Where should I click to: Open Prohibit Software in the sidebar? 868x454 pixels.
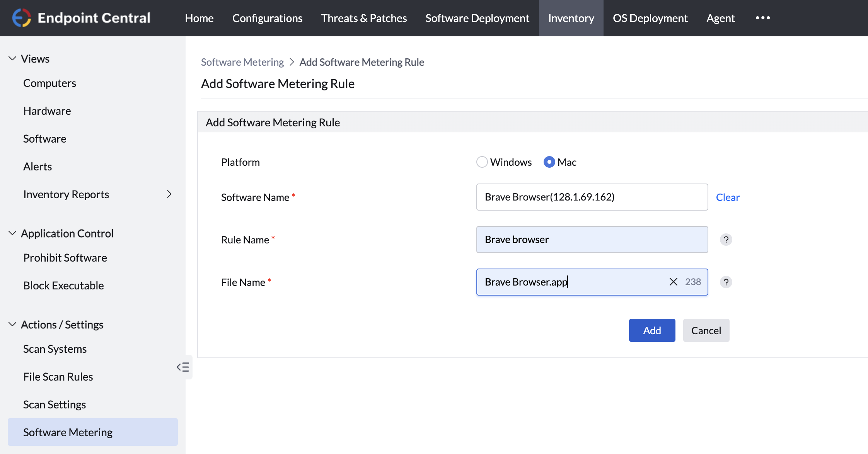click(x=65, y=258)
